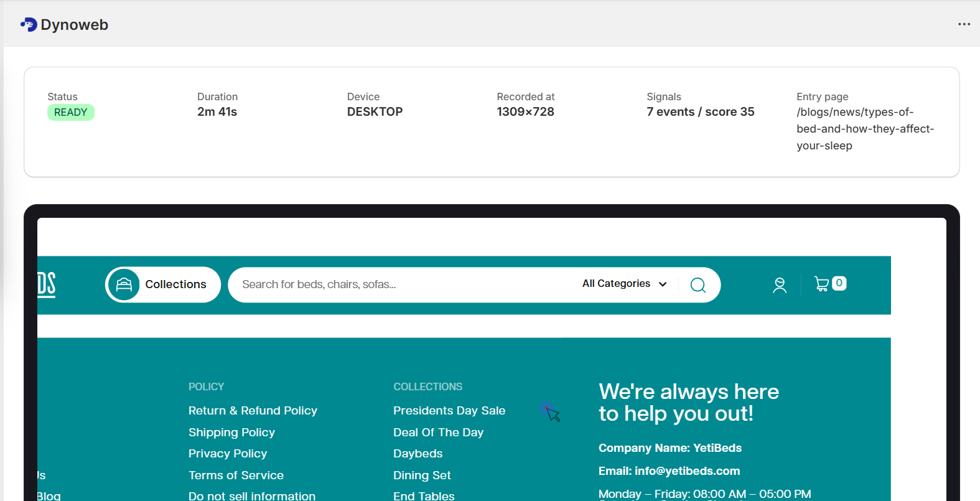Open the shopping cart icon
Image resolution: width=980 pixels, height=501 pixels.
tap(821, 284)
